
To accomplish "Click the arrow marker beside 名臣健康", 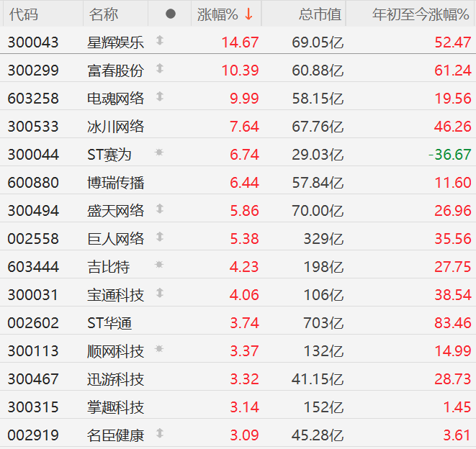I will pyautogui.click(x=160, y=433).
